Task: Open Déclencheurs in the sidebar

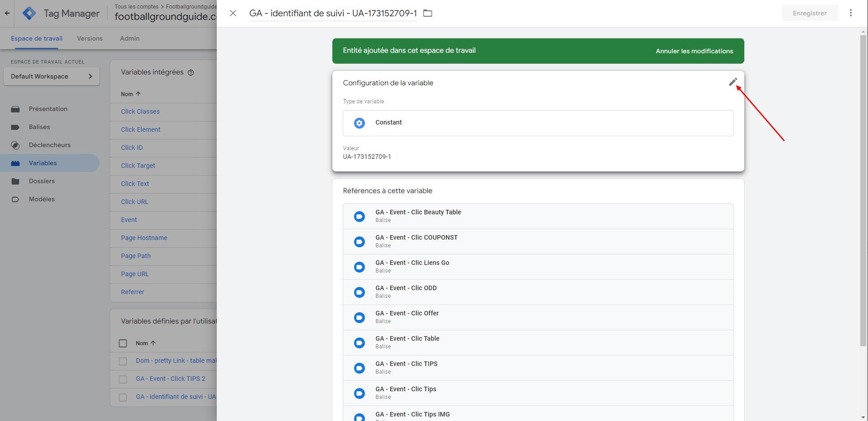Action: [x=50, y=145]
